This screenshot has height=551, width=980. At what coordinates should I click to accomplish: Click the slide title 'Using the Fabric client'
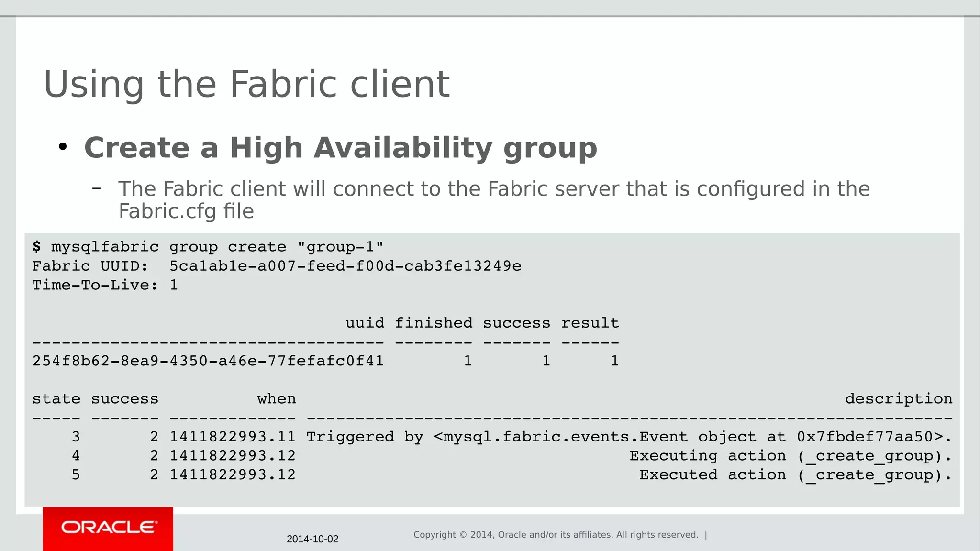(246, 84)
